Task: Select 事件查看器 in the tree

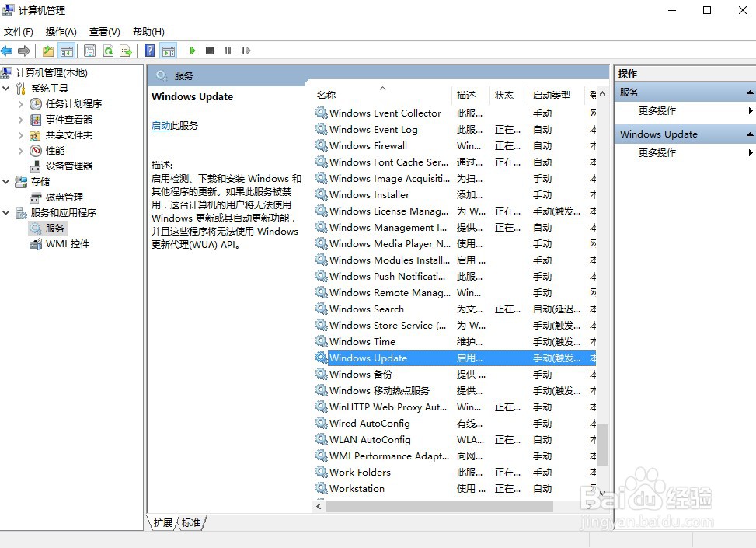Action: [69, 119]
